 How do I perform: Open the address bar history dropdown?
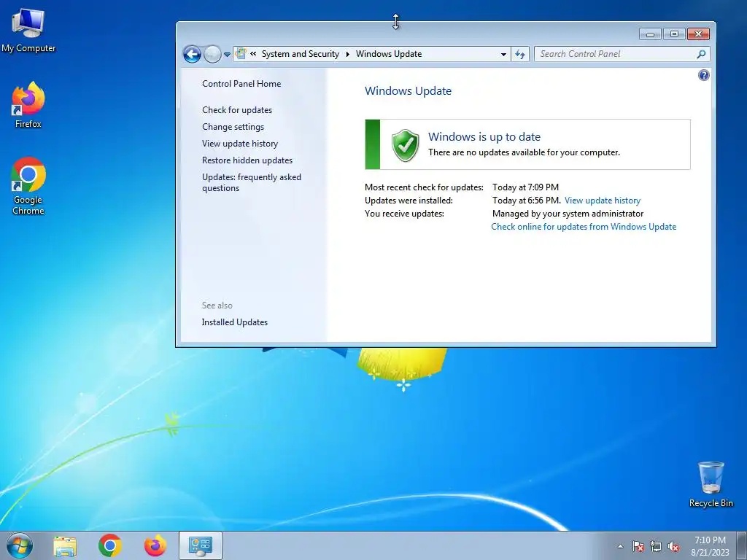[x=503, y=54]
